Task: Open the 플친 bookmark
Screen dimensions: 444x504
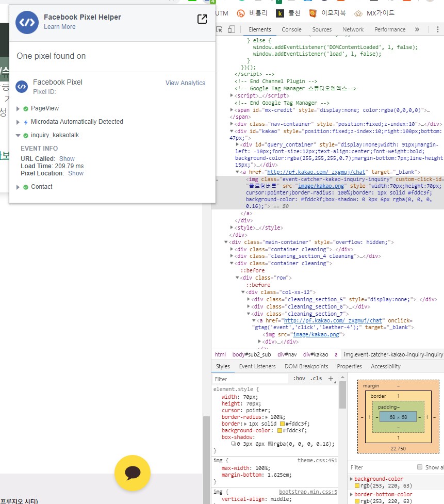Action: click(288, 13)
